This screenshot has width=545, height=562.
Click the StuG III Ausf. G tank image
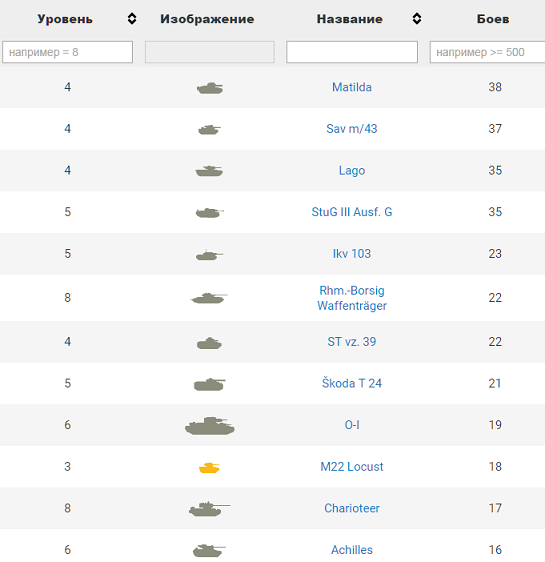[210, 213]
